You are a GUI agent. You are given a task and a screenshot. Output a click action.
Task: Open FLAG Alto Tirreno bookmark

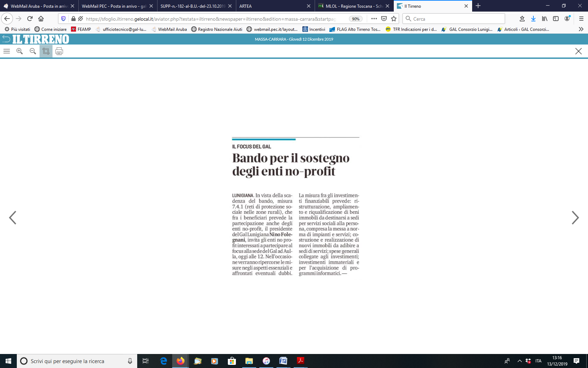click(x=355, y=29)
